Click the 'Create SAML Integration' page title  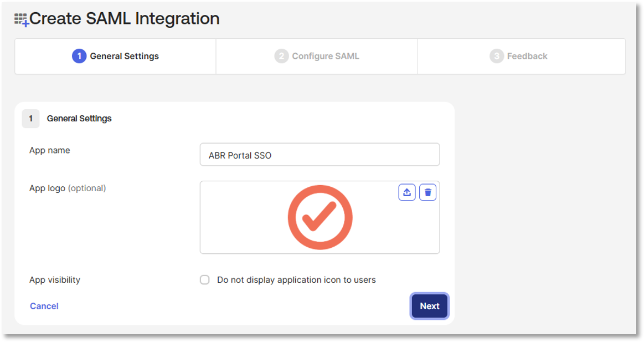tap(125, 19)
